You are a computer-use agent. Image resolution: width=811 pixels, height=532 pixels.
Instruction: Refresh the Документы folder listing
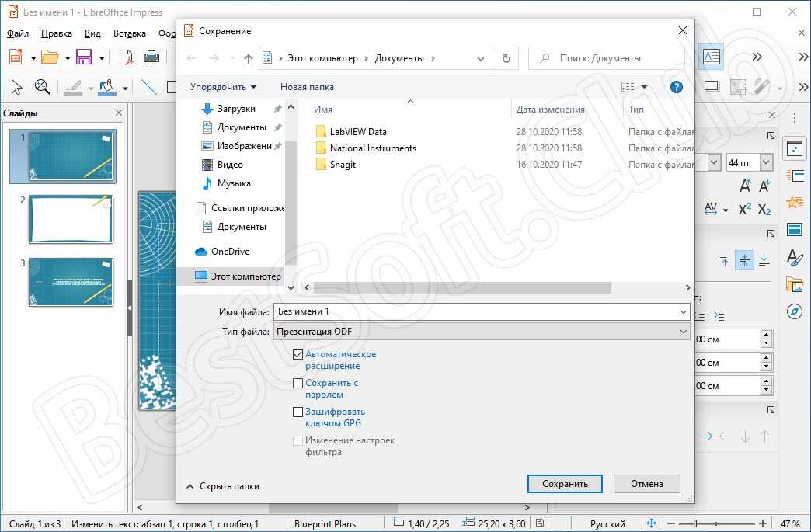506,58
